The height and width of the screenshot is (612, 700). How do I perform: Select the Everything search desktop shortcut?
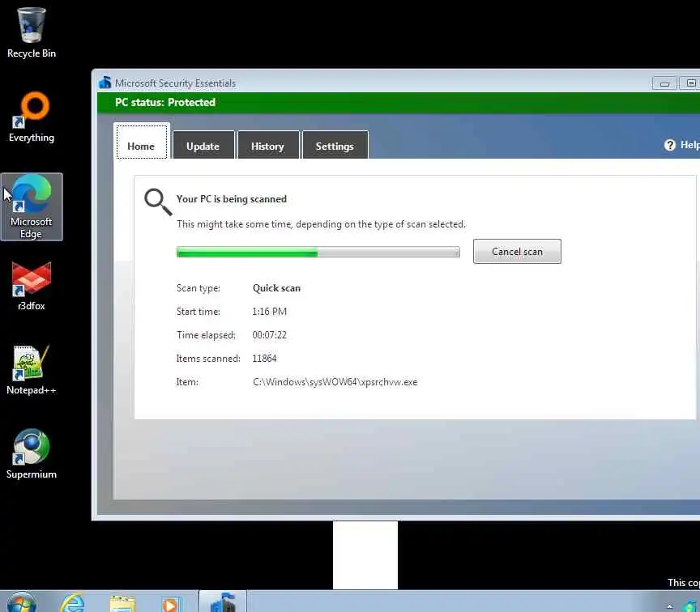32,117
